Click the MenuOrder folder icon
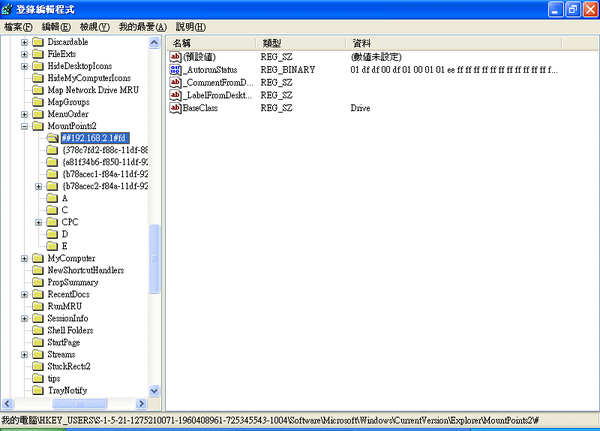The width and height of the screenshot is (600, 431). 38,114
